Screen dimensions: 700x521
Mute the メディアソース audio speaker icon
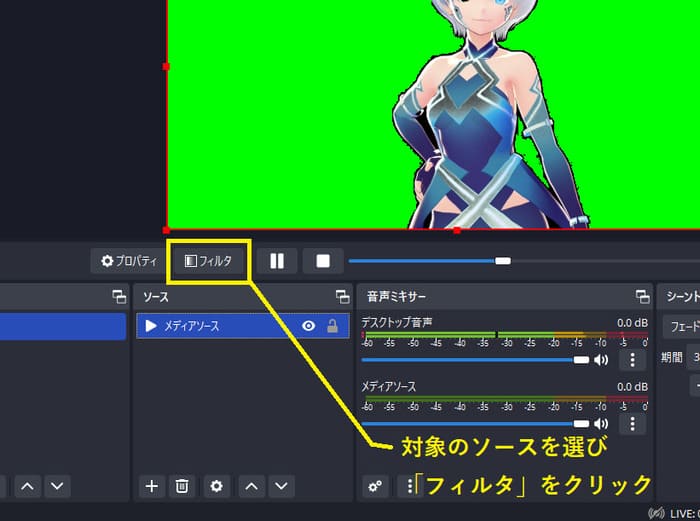pyautogui.click(x=601, y=424)
